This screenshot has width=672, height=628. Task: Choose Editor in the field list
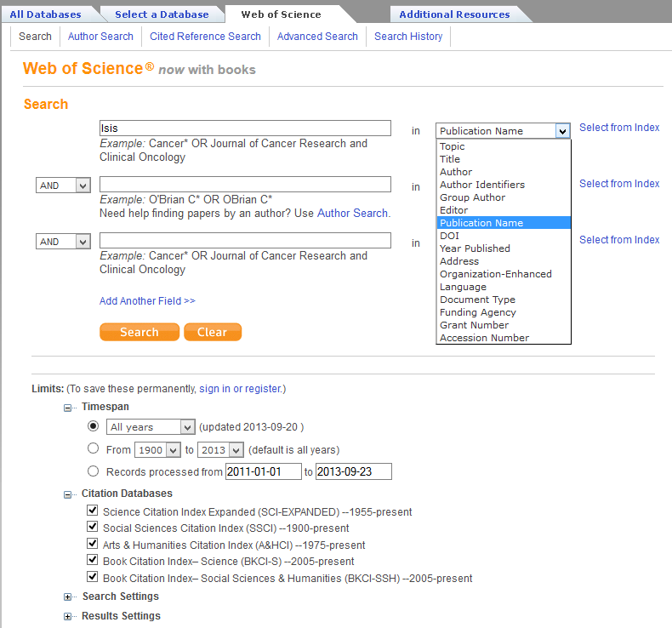tap(504, 210)
